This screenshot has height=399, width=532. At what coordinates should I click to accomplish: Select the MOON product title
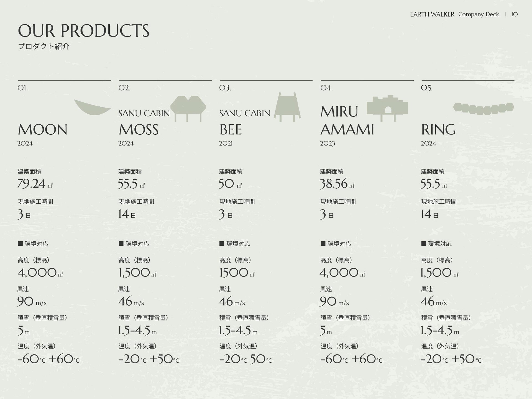(x=43, y=129)
